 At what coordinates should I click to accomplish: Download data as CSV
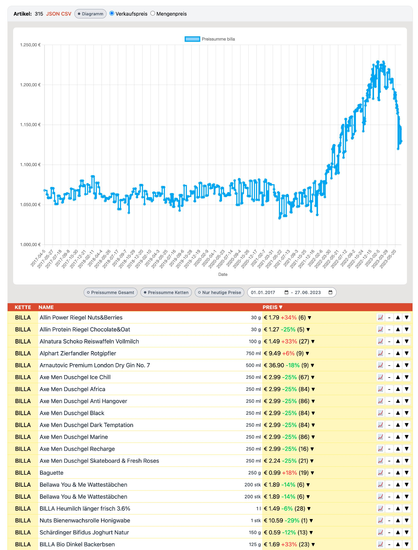(x=66, y=14)
